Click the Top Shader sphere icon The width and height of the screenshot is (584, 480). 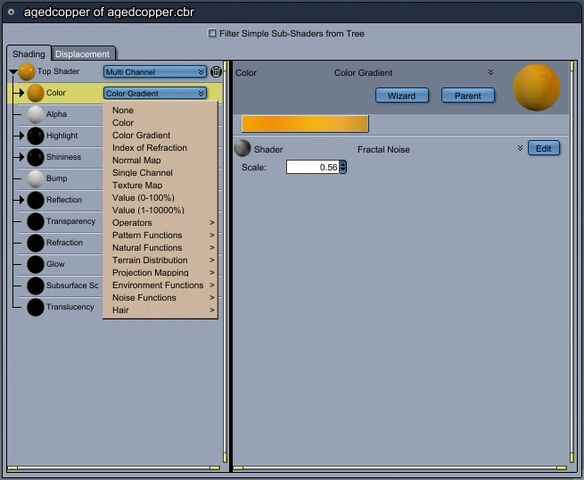tap(27, 72)
